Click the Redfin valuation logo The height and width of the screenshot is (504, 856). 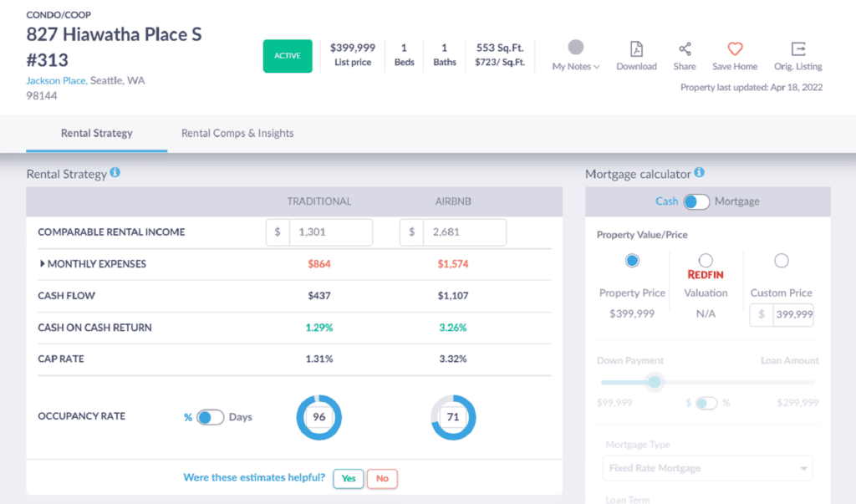click(705, 274)
